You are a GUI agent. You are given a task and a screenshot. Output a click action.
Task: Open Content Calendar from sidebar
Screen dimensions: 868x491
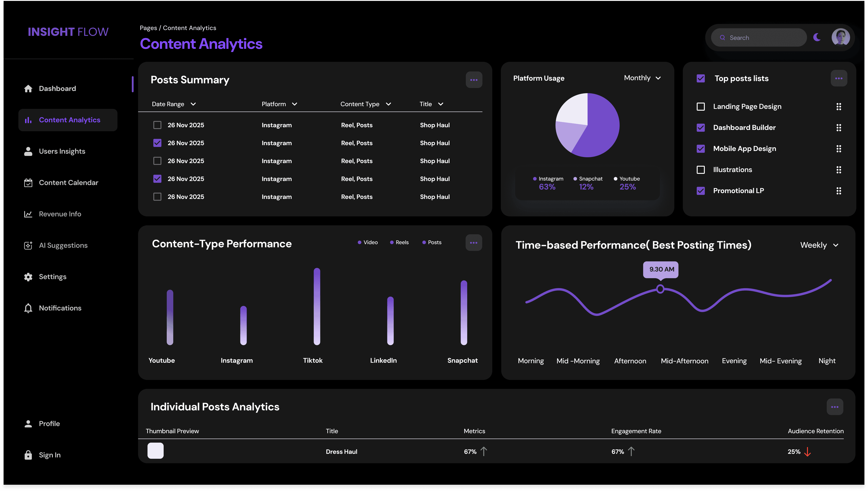[x=69, y=183]
